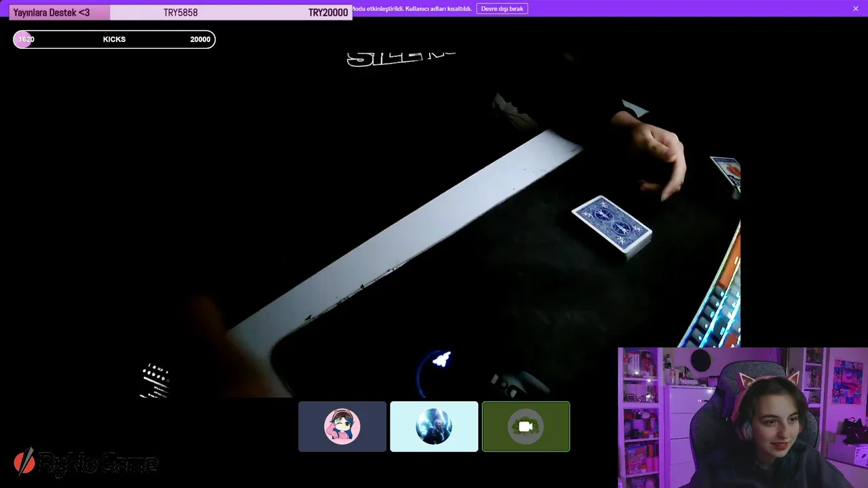Click the streamer webcam overlay

(x=743, y=418)
